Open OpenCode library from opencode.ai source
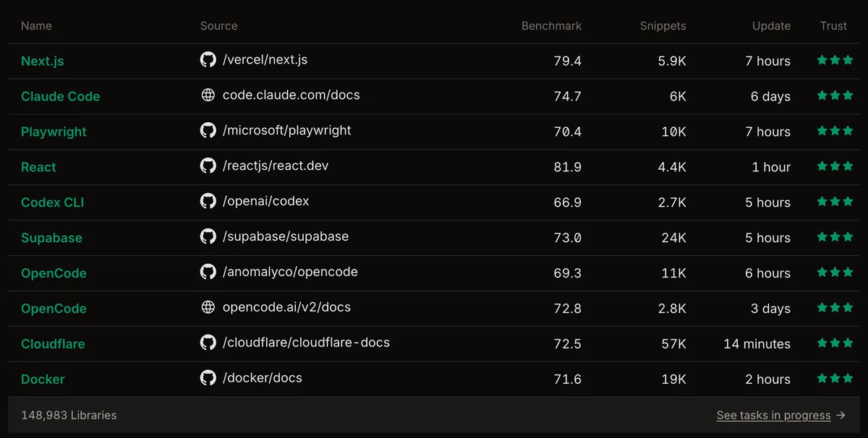The height and width of the screenshot is (438, 868). point(54,309)
